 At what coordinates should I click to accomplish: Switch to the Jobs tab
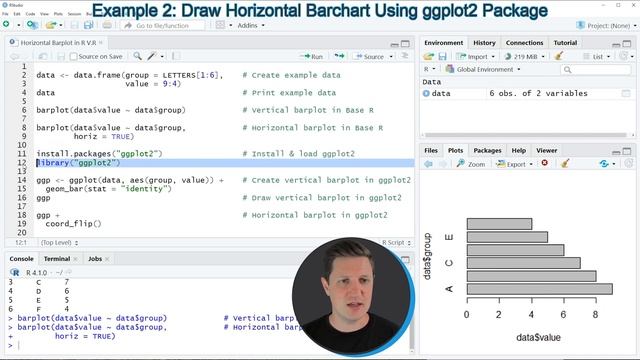(95, 259)
